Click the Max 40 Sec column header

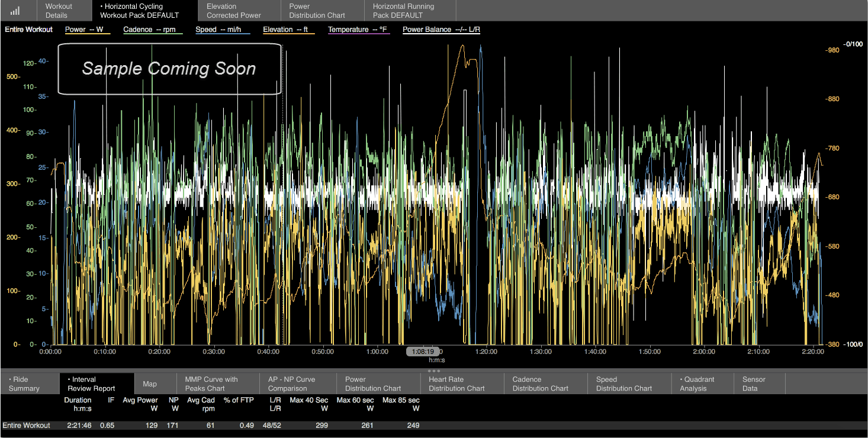click(x=309, y=404)
